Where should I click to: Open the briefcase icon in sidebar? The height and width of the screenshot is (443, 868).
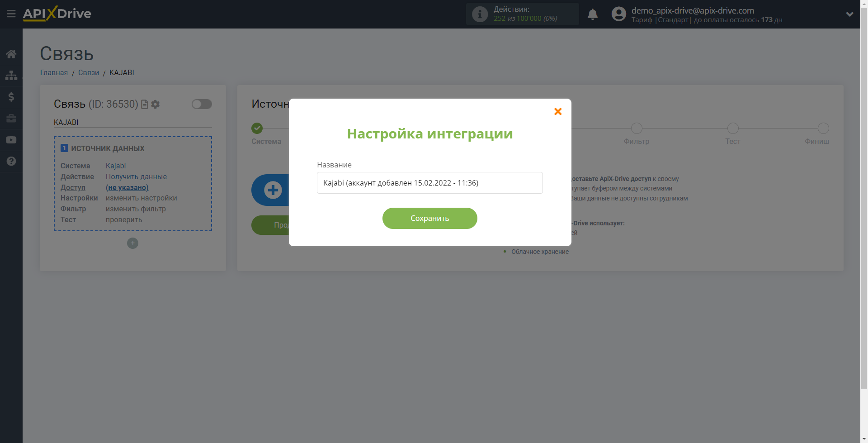click(11, 118)
